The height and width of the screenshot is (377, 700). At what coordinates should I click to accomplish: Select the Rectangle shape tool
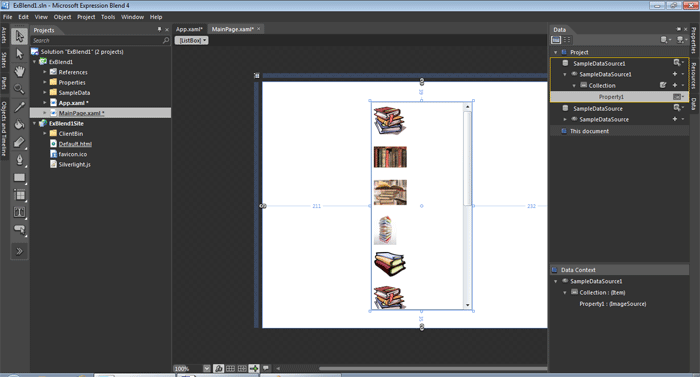pos(19,177)
